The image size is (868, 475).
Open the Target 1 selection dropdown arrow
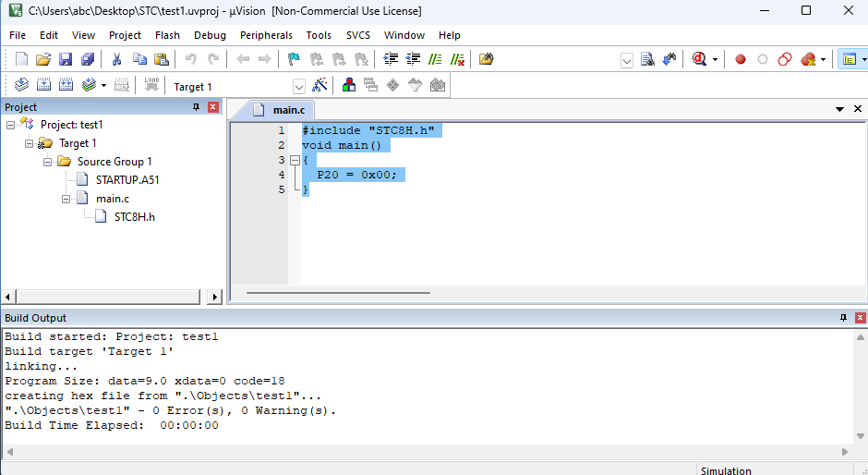(299, 87)
